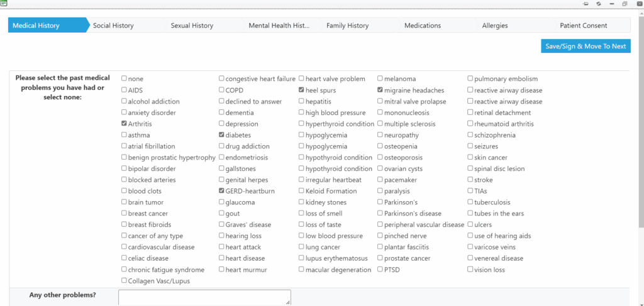This screenshot has width=644, height=306.
Task: Check the PTSD checkbox
Action: [380, 270]
